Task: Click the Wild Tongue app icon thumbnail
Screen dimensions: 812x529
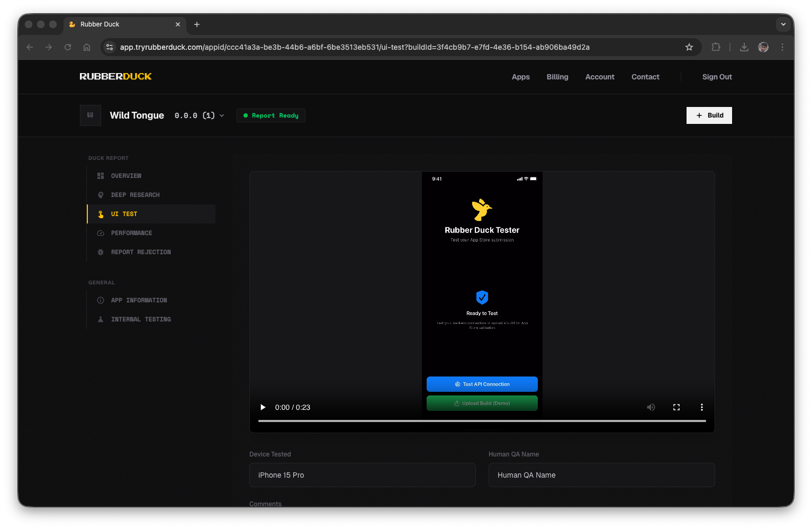Action: pyautogui.click(x=90, y=115)
